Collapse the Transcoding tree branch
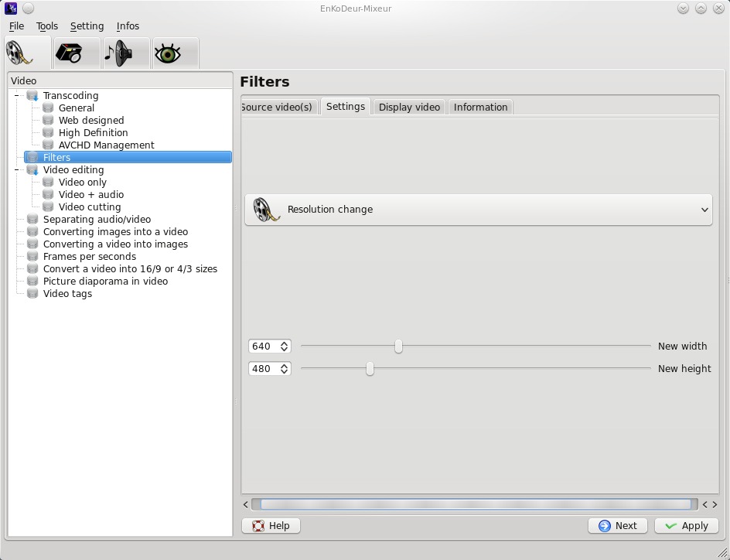 click(17, 95)
